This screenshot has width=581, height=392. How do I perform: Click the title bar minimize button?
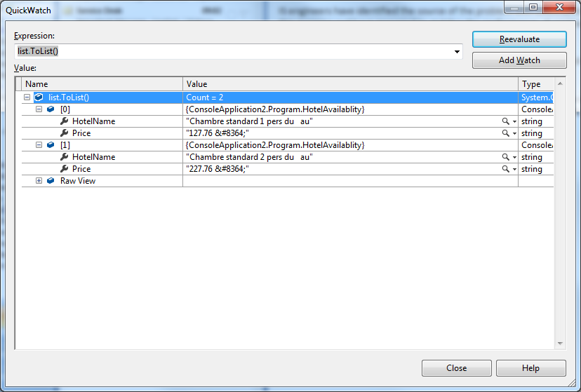(514, 7)
